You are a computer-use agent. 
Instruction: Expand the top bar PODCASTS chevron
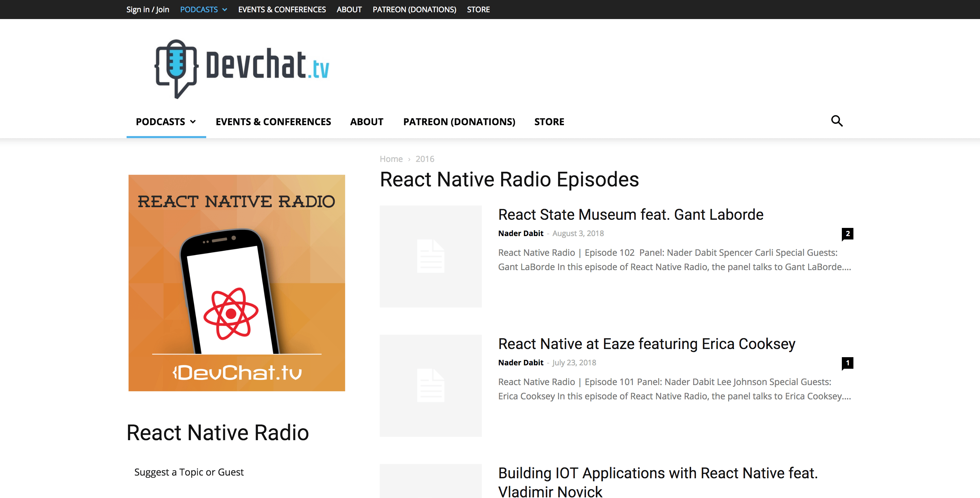click(225, 10)
